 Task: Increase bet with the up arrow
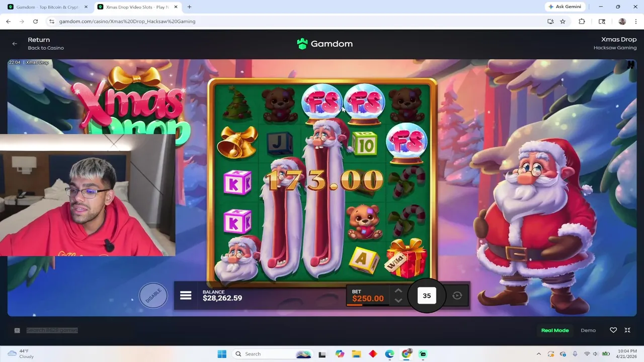point(398,291)
